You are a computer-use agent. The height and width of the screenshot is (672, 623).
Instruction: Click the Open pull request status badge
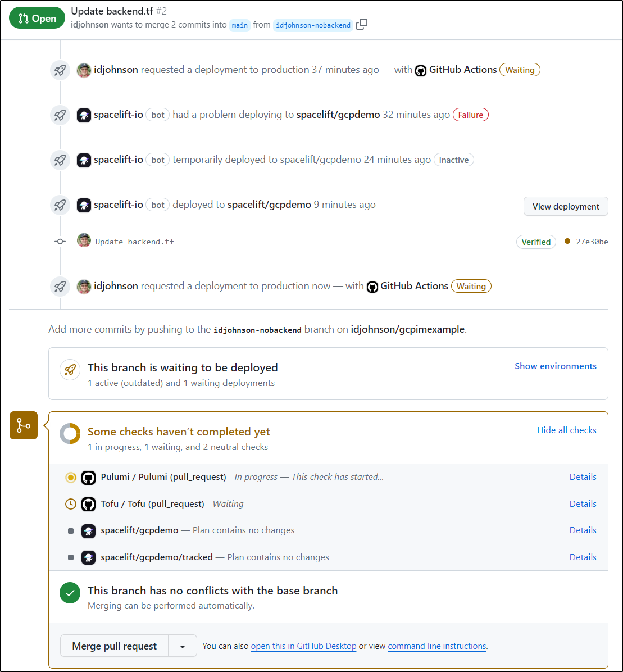click(37, 19)
